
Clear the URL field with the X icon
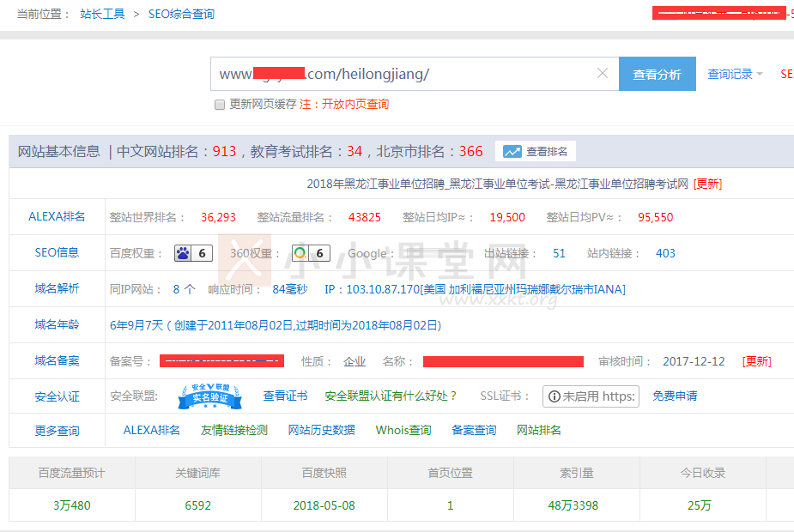(602, 74)
